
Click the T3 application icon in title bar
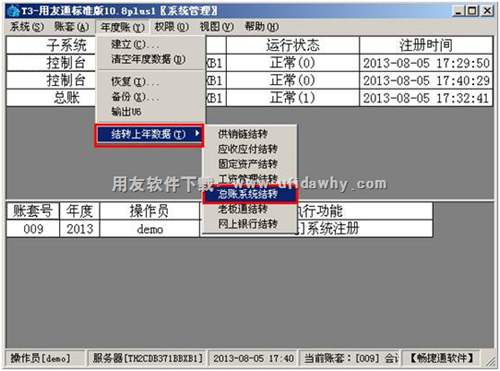13,11
